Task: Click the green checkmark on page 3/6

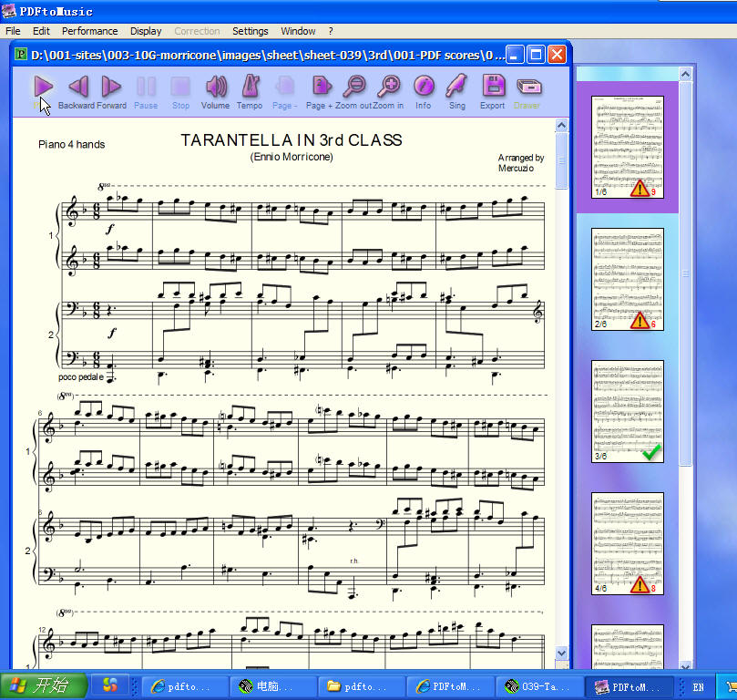Action: click(651, 452)
